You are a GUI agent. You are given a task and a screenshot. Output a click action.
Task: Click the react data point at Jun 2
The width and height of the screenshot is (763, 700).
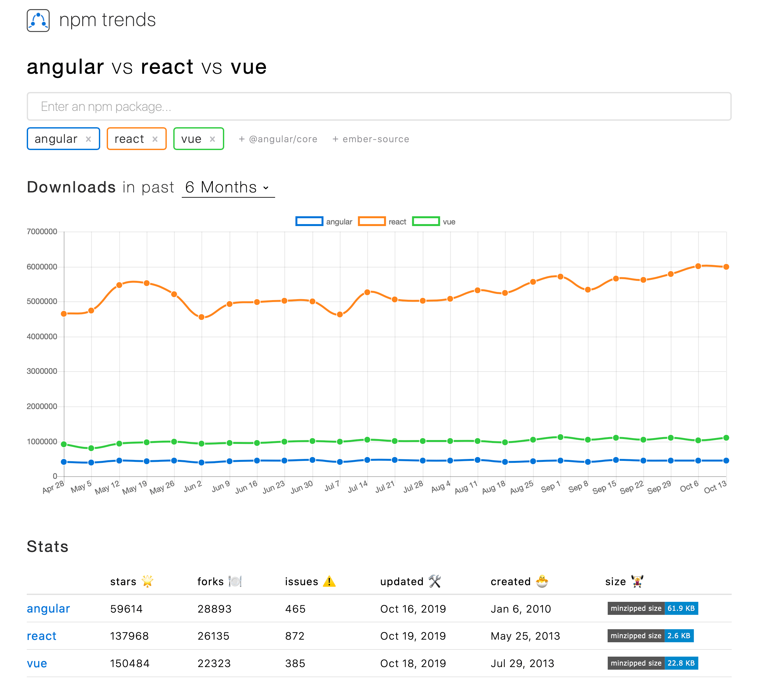point(202,317)
